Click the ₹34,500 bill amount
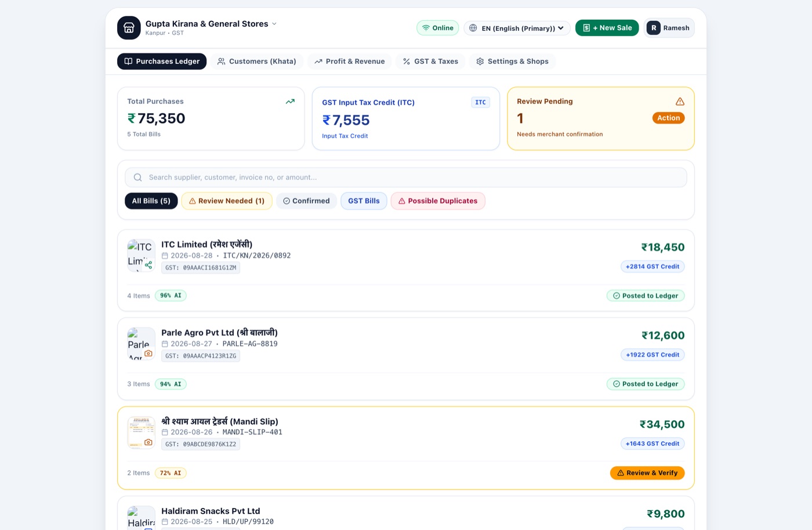The image size is (812, 530). [662, 424]
